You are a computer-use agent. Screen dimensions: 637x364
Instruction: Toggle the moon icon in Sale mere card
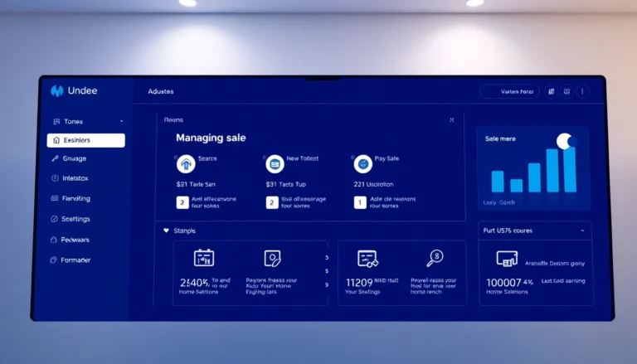[565, 142]
